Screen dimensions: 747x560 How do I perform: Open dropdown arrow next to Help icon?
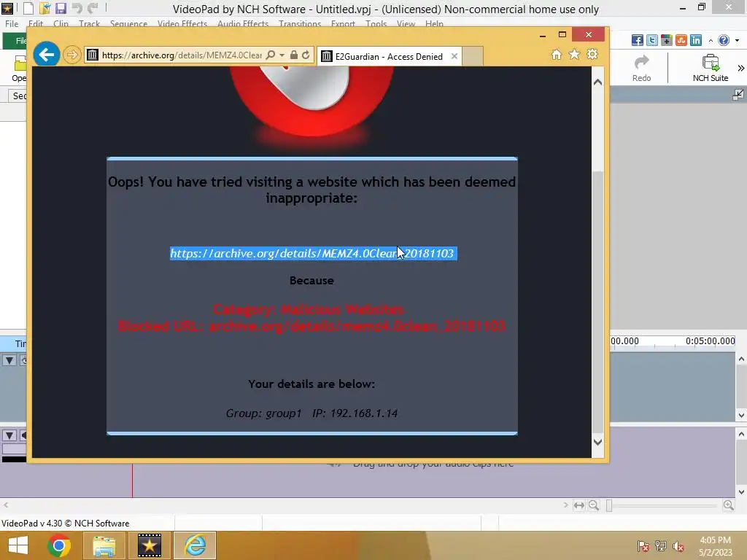737,41
